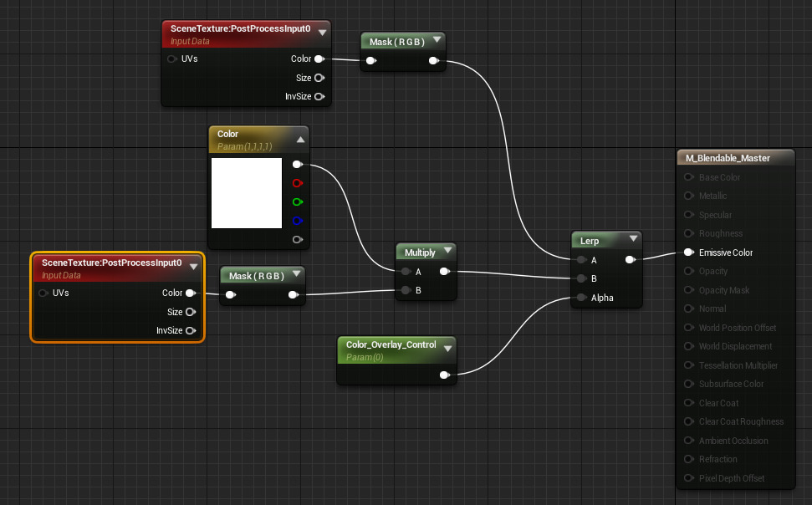The image size is (812, 505).
Task: Click the Lerp node output pin
Action: [x=630, y=260]
